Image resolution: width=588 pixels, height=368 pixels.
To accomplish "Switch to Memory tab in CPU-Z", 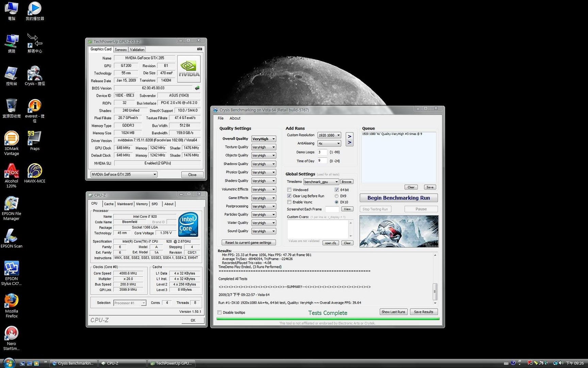I will (142, 204).
